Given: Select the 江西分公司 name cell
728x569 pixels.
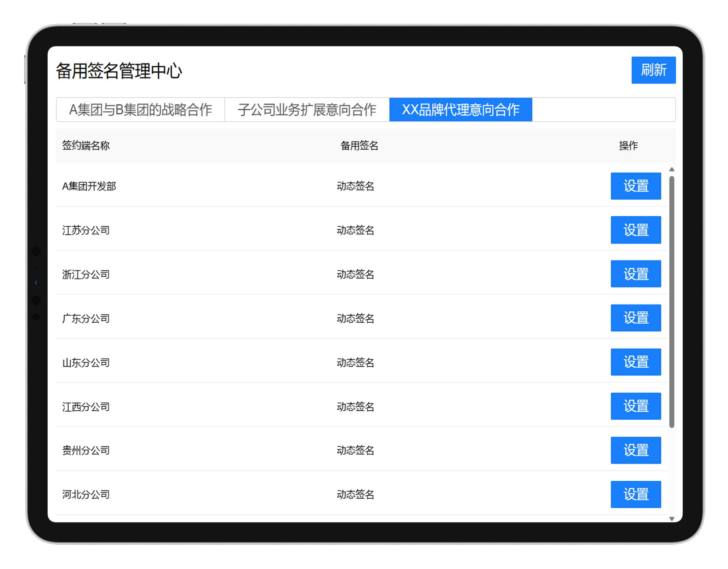Looking at the screenshot, I should point(86,407).
